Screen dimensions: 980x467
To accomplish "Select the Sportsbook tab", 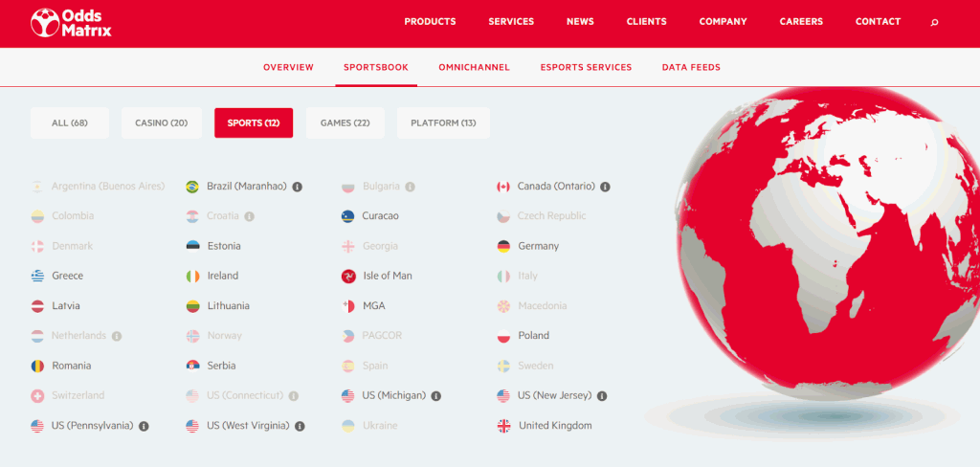I will (x=375, y=68).
